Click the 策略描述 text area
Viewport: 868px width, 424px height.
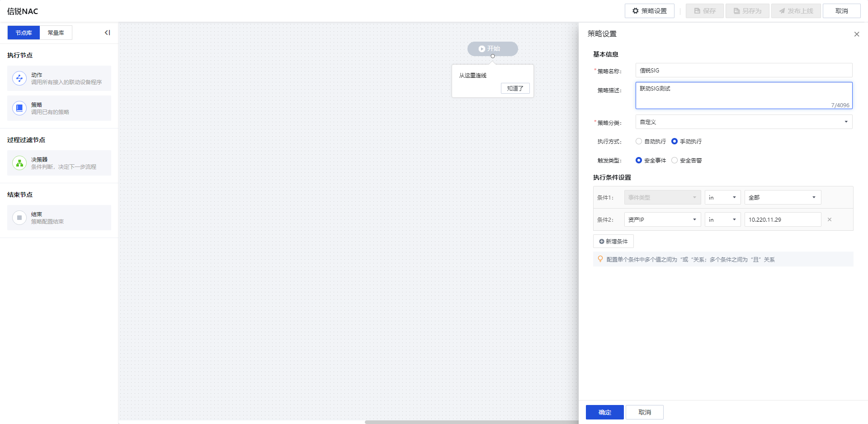(x=744, y=95)
